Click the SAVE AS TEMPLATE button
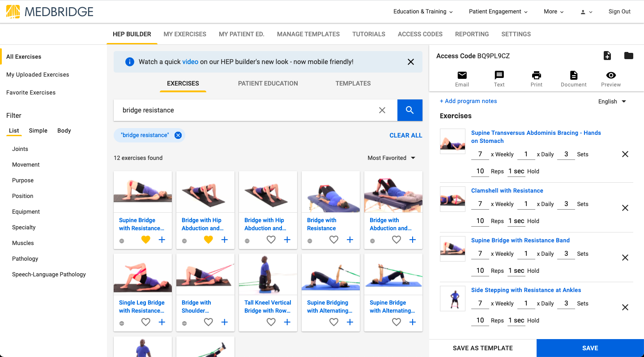Screen dimensions: 644x357 (x=483, y=348)
